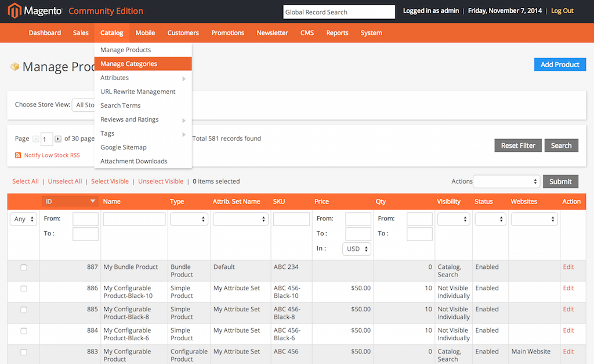Click the ID column sort arrow

coord(92,201)
